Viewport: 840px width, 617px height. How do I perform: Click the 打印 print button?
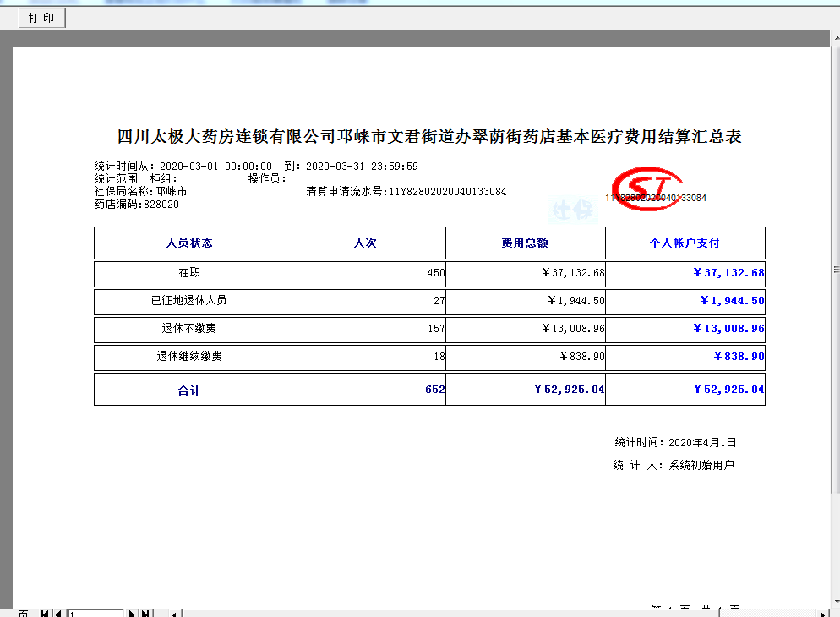pos(41,18)
